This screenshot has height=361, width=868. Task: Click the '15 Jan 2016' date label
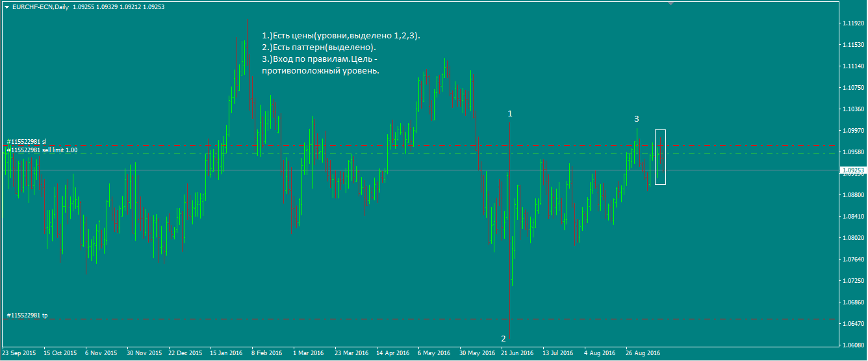point(226,353)
